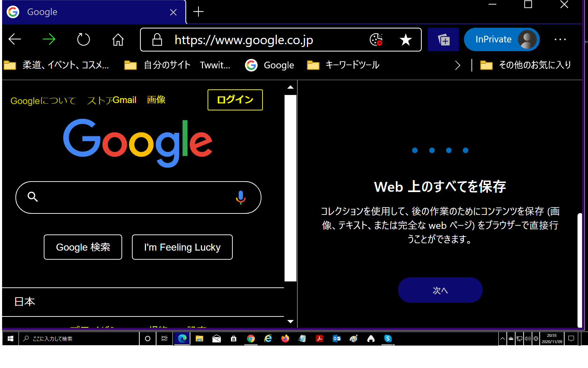Toggle the favorites star for this page
Image resolution: width=588 pixels, height=368 pixels.
(406, 40)
